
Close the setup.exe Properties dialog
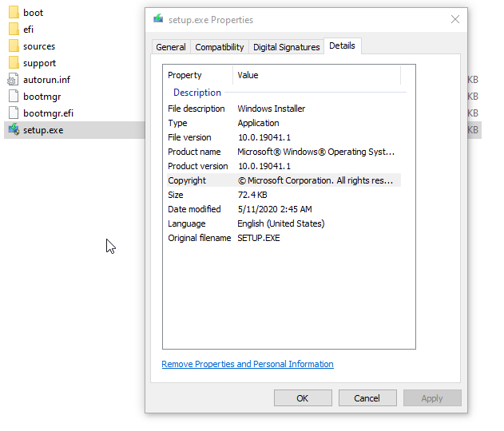click(455, 19)
